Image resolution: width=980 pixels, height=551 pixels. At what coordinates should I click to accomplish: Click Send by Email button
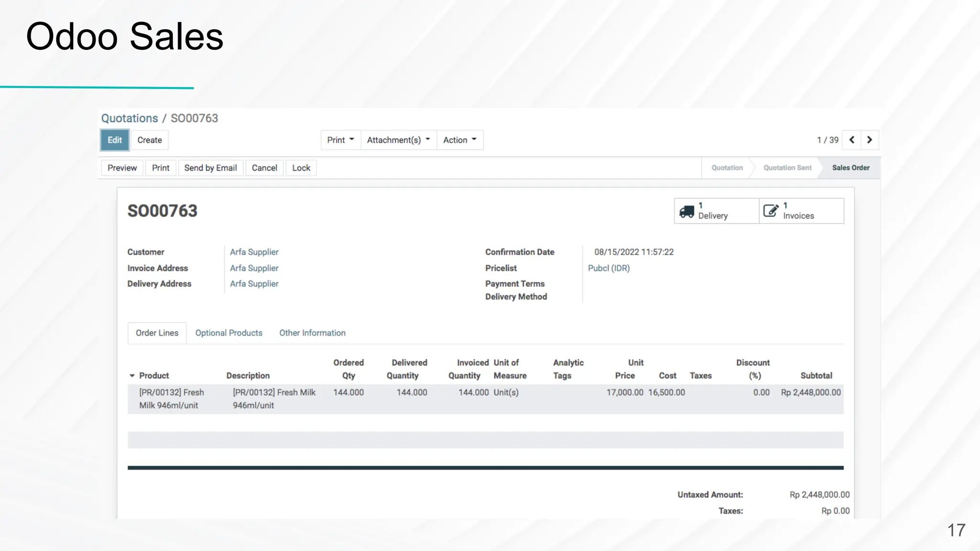[211, 168]
